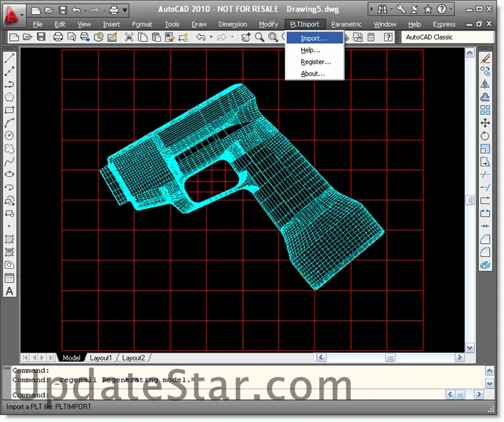Choose Help... from PLTImport menu
This screenshot has width=504, height=422.
point(315,50)
